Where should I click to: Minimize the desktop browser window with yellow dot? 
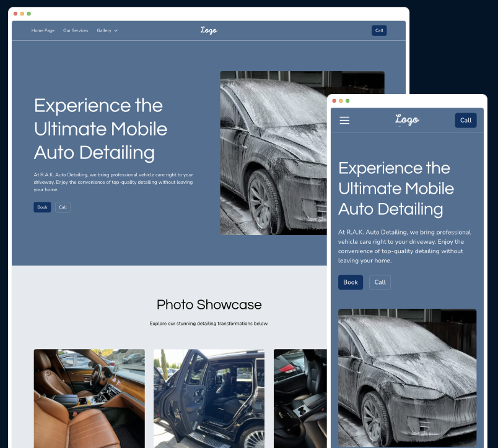[x=22, y=14]
